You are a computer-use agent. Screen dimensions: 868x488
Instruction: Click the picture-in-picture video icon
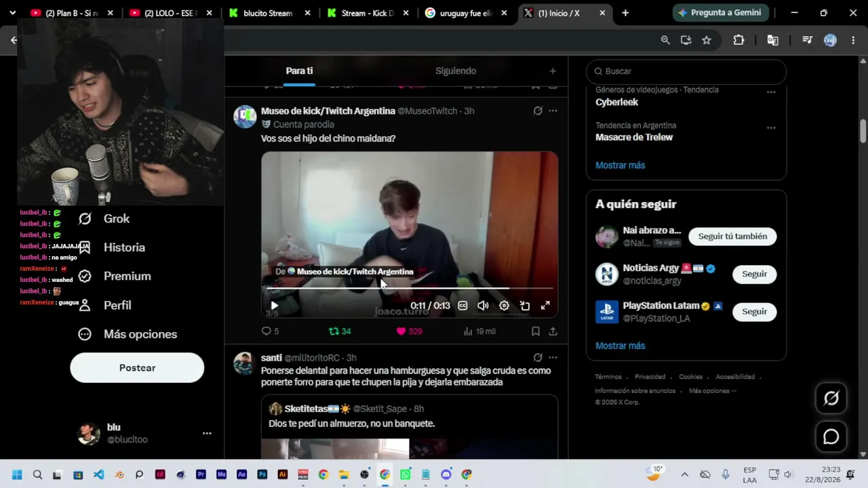click(525, 306)
